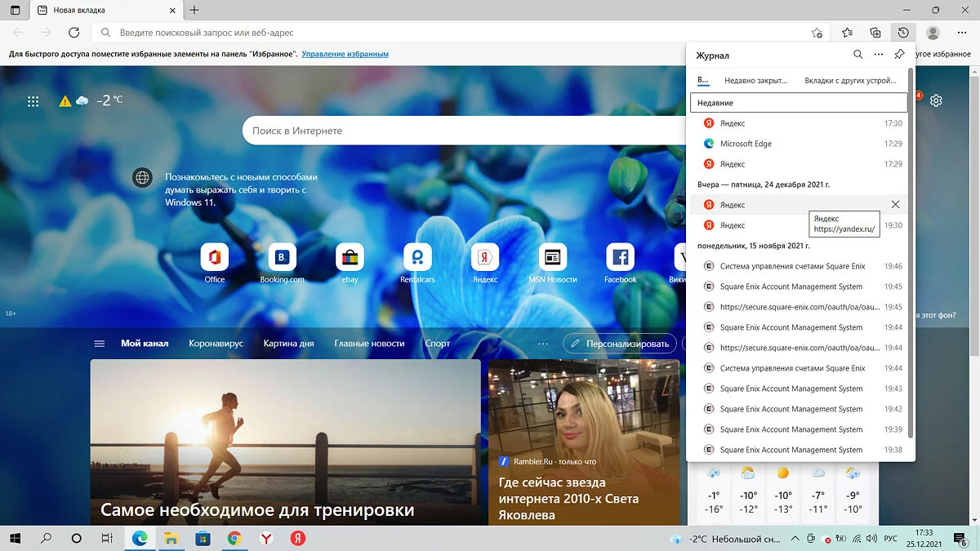Click the address bar input field

click(457, 33)
